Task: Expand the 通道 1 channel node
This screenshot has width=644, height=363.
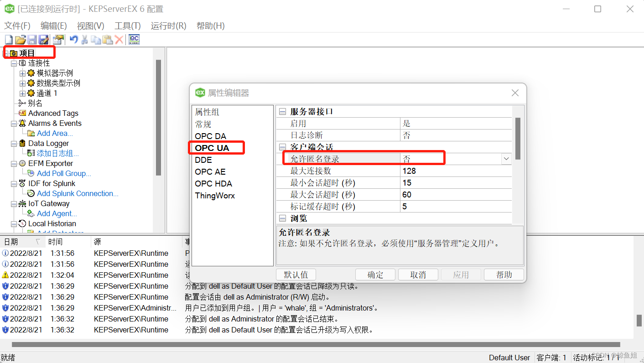Action: click(22, 93)
